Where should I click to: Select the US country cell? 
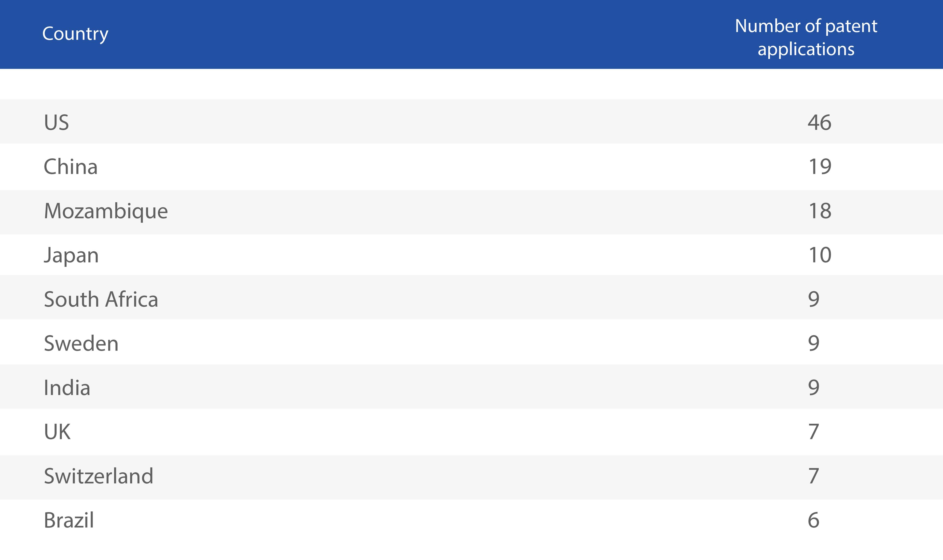pyautogui.click(x=56, y=122)
